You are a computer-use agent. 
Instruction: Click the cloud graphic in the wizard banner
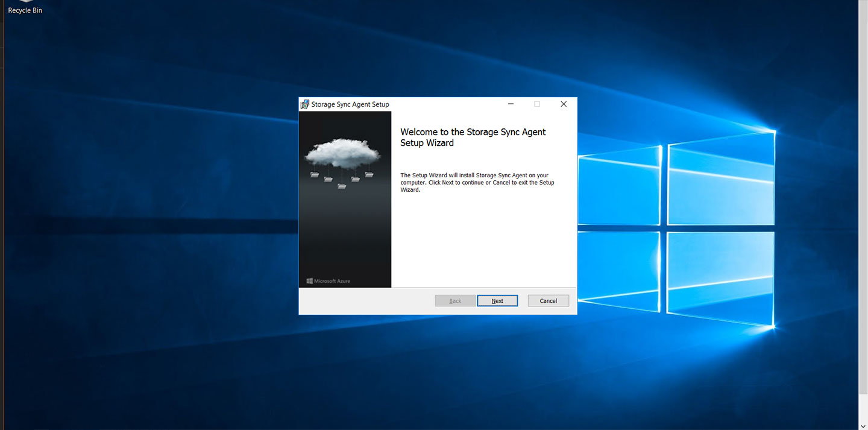point(342,153)
